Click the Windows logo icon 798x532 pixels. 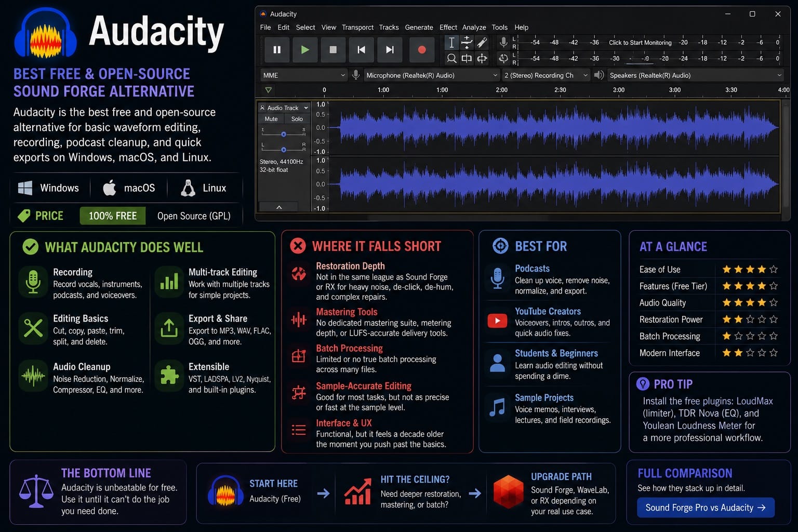25,188
